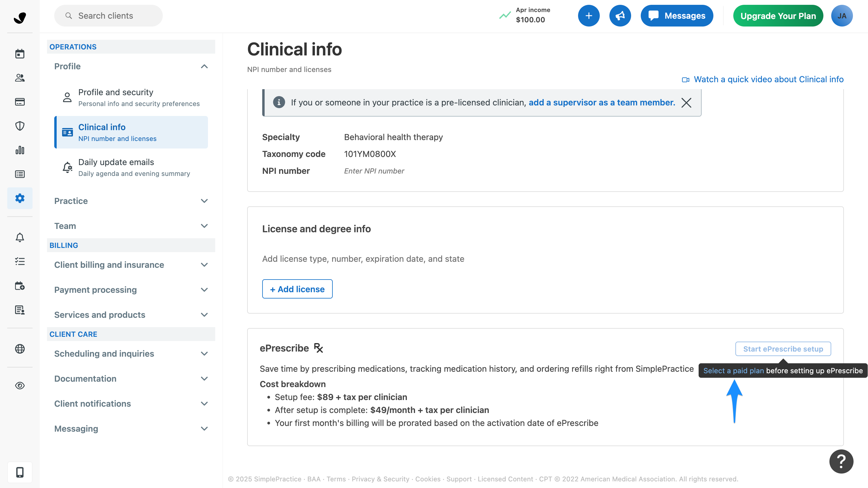868x488 pixels.
Task: Open the Billing card sidebar icon
Action: tap(20, 102)
